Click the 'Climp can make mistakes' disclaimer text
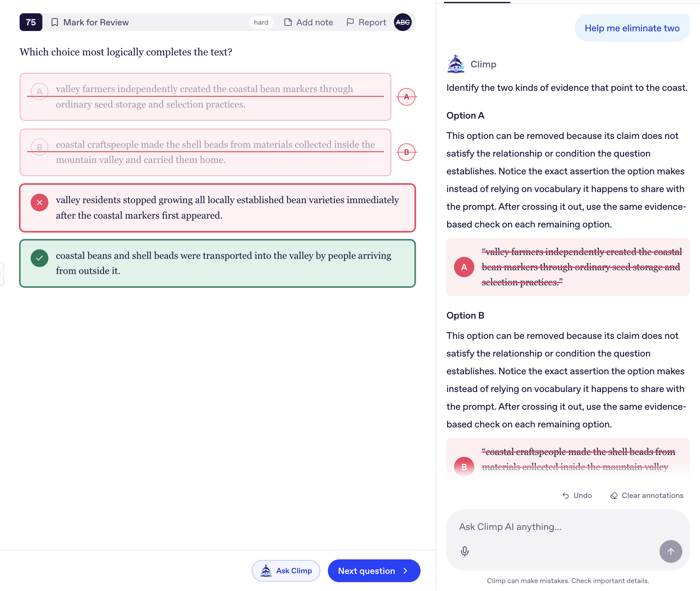This screenshot has width=700, height=591. coord(568,581)
